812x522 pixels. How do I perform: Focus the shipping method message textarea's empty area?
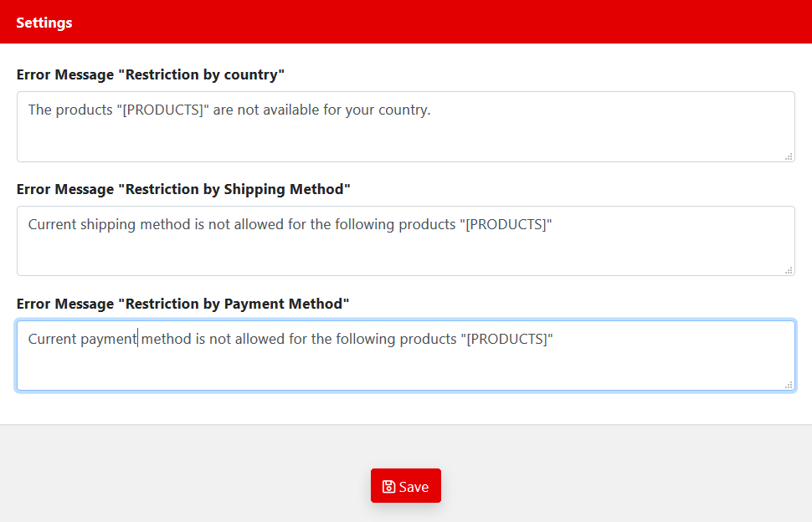point(405,253)
